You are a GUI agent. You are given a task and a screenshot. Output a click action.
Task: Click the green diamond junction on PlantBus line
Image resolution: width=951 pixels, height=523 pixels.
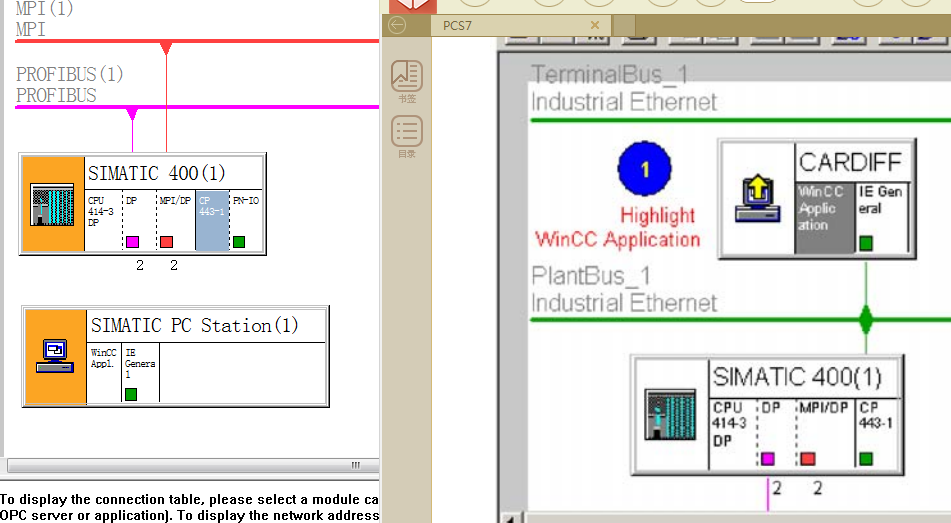tap(866, 320)
